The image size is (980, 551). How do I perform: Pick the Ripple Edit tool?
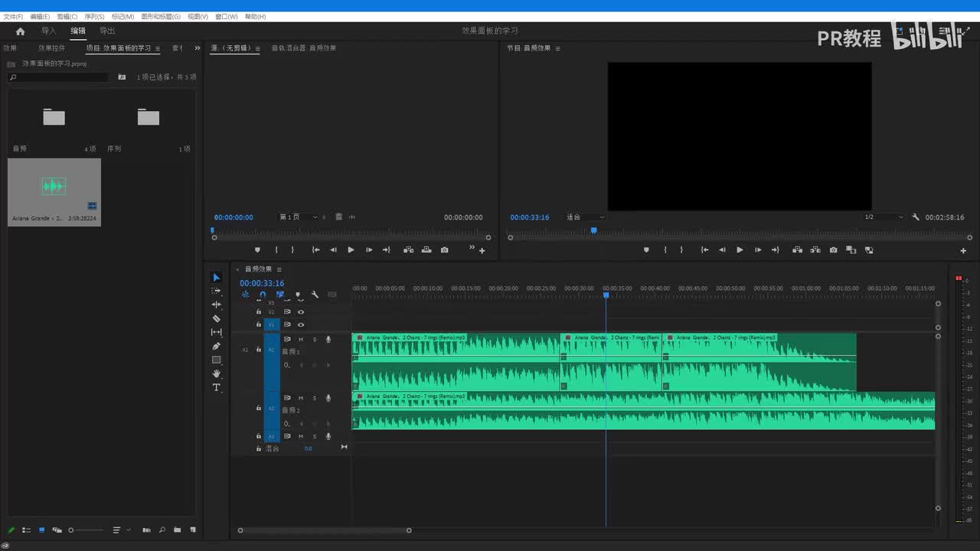tap(217, 305)
